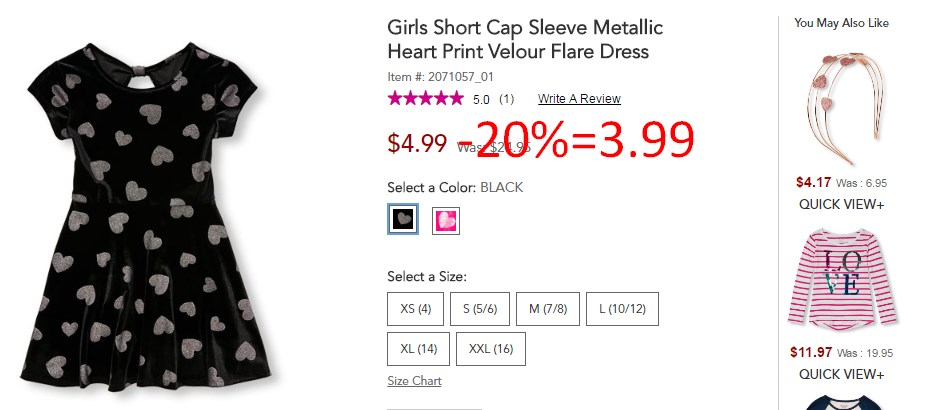937x410 pixels.
Task: Click the review count (1)
Action: click(x=506, y=99)
